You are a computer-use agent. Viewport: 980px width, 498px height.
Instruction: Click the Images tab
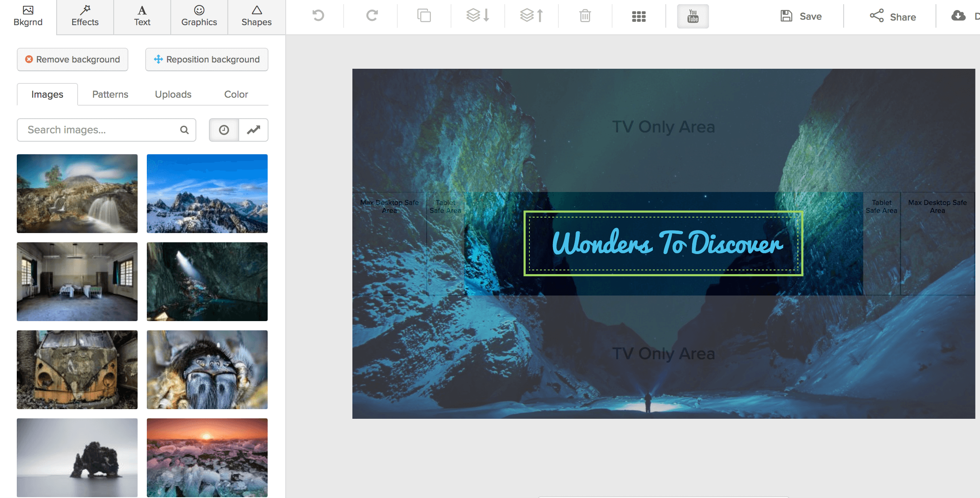pyautogui.click(x=47, y=94)
